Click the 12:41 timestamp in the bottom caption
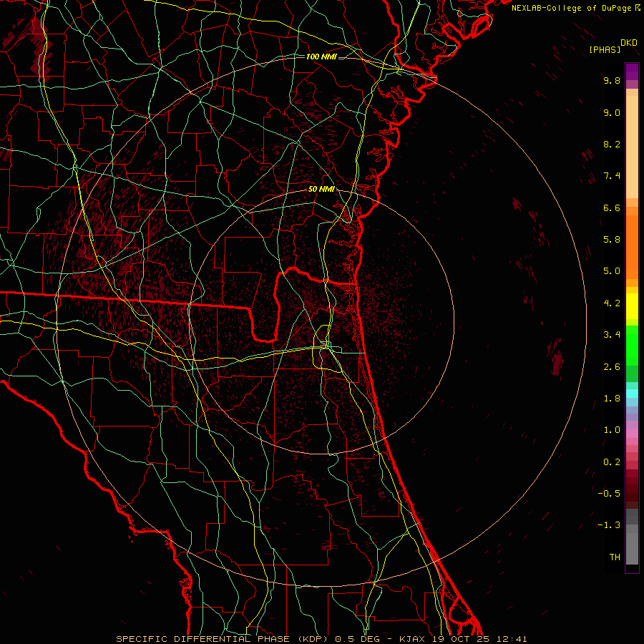The width and height of the screenshot is (644, 644). pos(513,638)
